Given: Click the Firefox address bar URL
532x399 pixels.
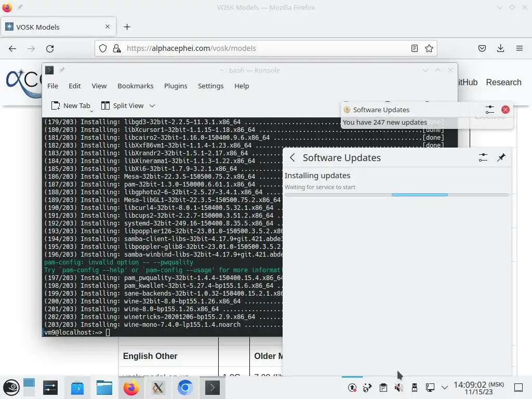Looking at the screenshot, I should 191,48.
